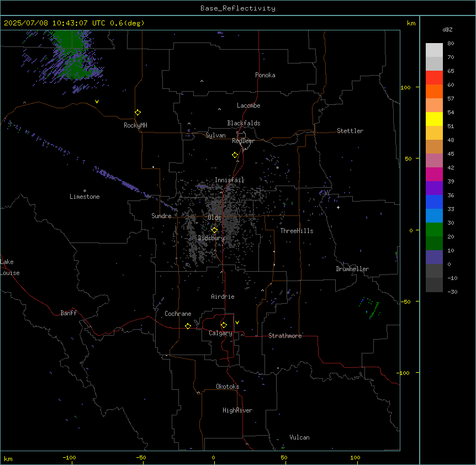Click the blue swatch between 36 and 33 dBZ
The width and height of the screenshot is (476, 465).
[x=434, y=202]
